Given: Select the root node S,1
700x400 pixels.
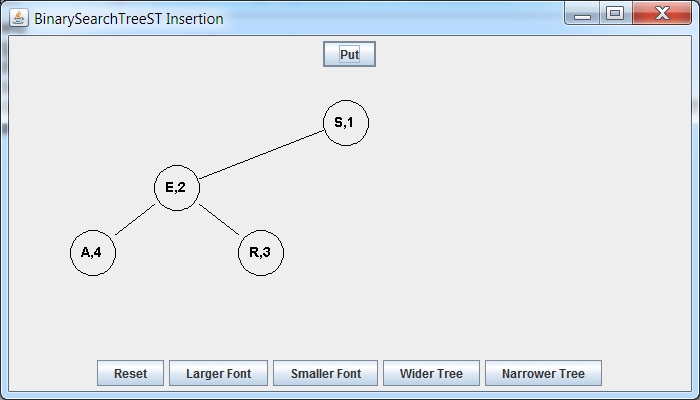Looking at the screenshot, I should [x=346, y=123].
